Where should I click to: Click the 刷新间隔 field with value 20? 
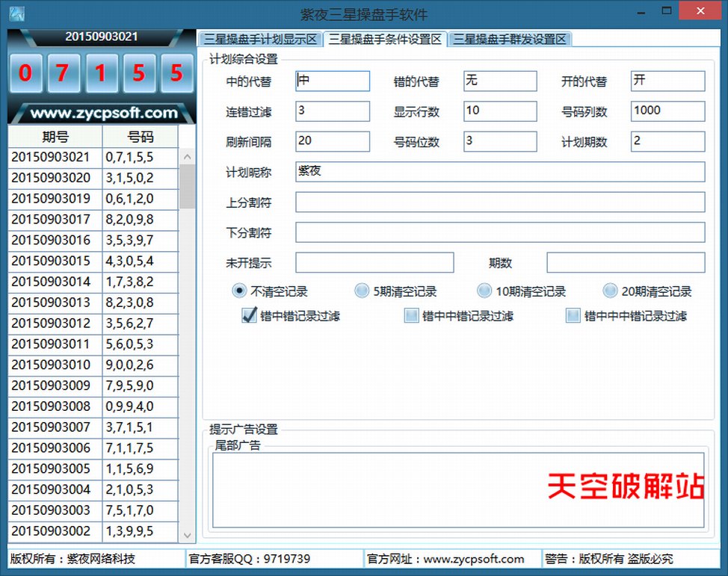pyautogui.click(x=332, y=141)
